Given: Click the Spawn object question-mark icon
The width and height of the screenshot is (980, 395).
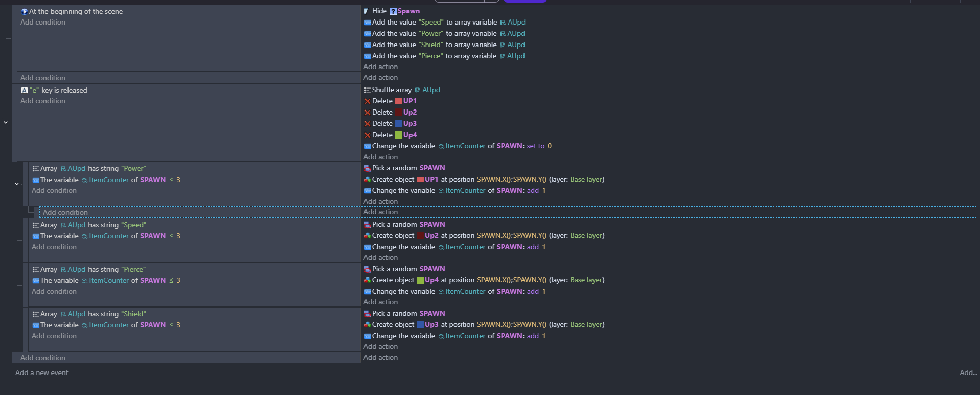Looking at the screenshot, I should (393, 11).
